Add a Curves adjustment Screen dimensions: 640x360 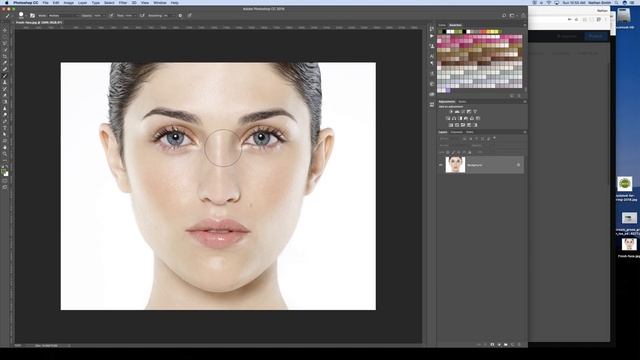463,112
